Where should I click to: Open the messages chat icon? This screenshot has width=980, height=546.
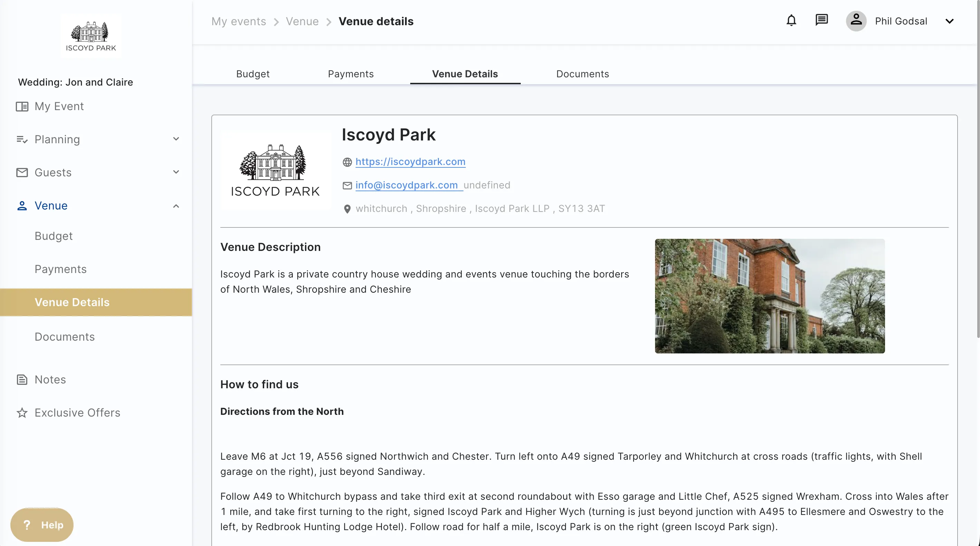point(822,20)
